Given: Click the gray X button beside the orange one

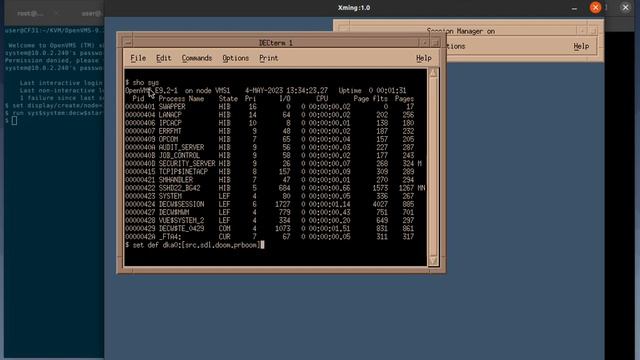Looking at the screenshot, I should click(x=625, y=7).
